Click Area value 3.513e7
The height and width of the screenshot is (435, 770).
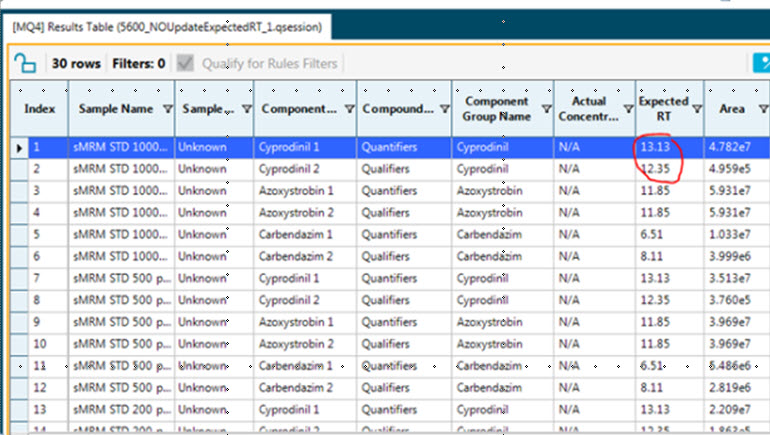coord(730,278)
